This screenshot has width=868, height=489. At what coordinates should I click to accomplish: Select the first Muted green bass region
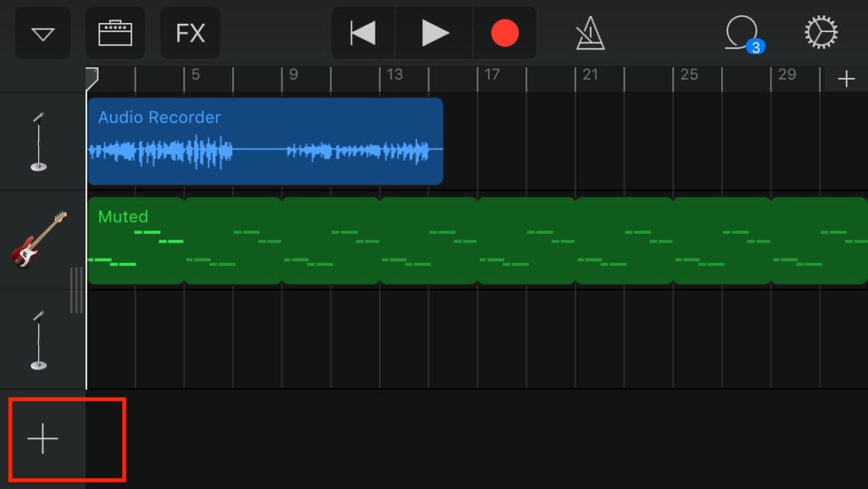[136, 241]
